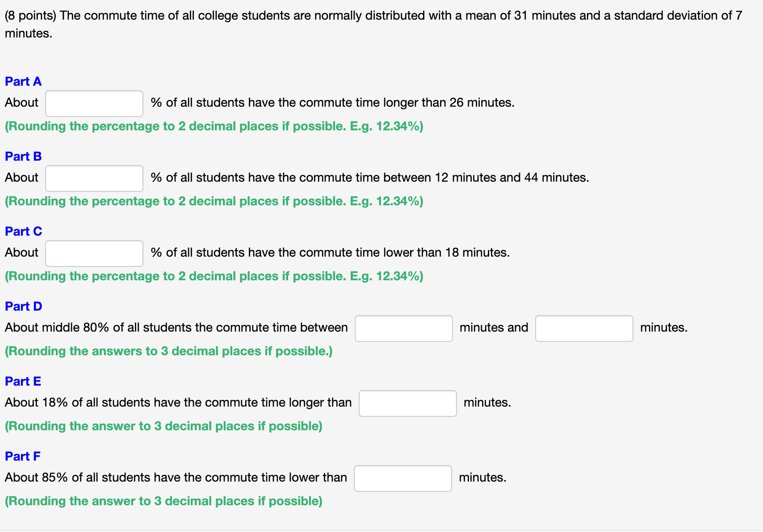This screenshot has height=532, width=763.
Task: Select the Part C percentage input box
Action: pyautogui.click(x=94, y=253)
